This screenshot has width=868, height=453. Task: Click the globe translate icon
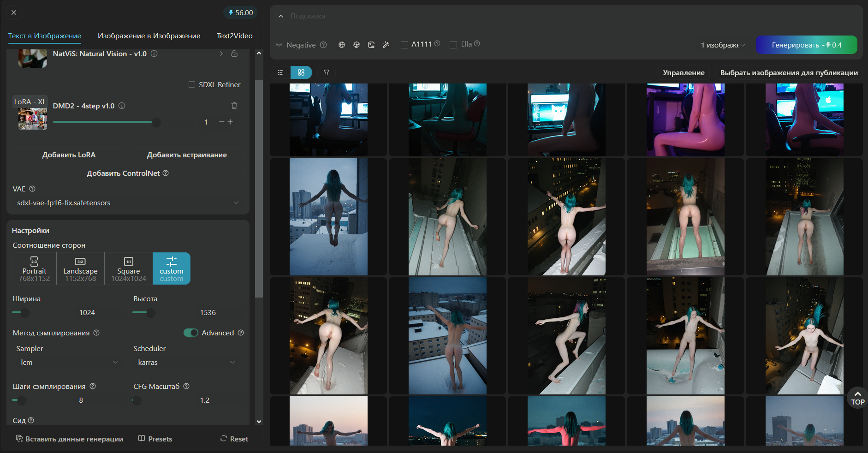coord(342,45)
